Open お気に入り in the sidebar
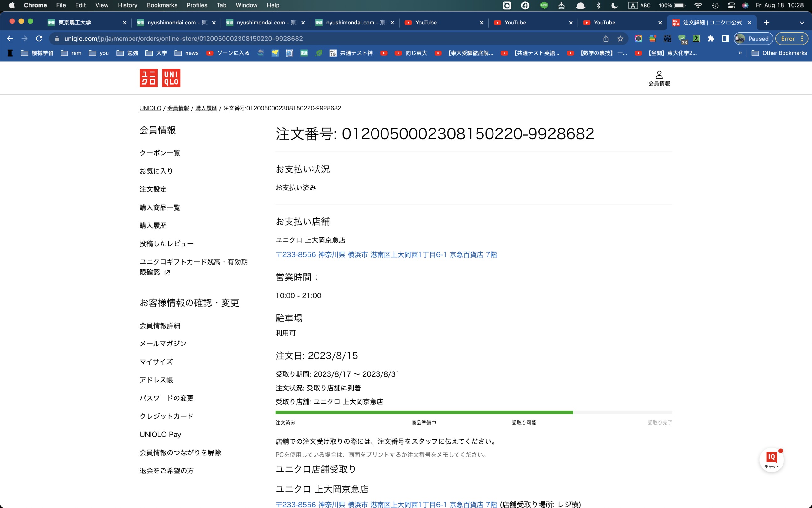812x508 pixels. point(156,171)
